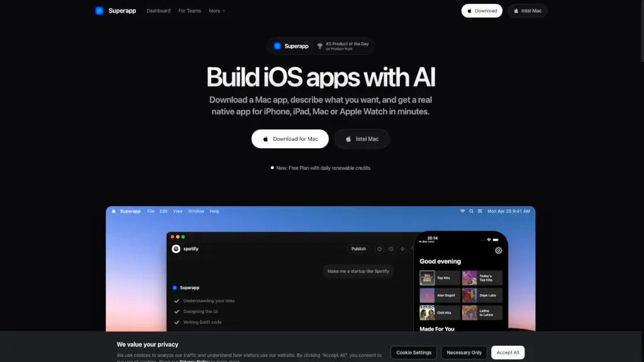Click the Product of the Day trophy icon
This screenshot has height=362, width=644.
(x=319, y=46)
